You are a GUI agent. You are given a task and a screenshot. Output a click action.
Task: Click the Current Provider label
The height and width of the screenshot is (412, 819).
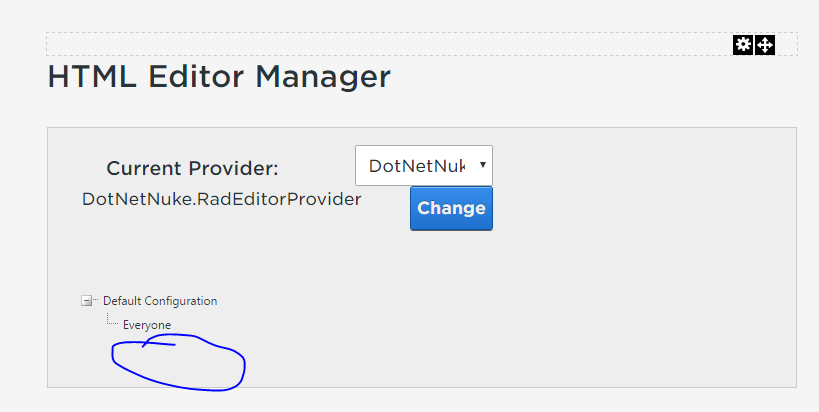coord(192,169)
